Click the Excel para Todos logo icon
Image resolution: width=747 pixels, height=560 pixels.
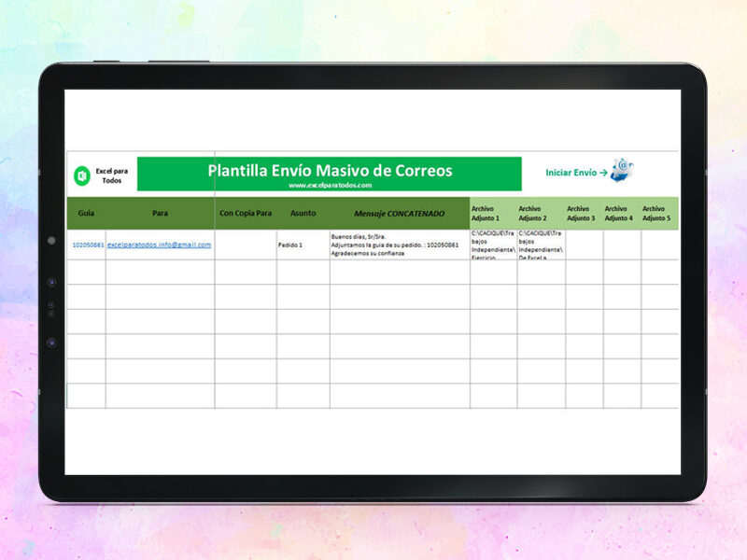coord(82,175)
